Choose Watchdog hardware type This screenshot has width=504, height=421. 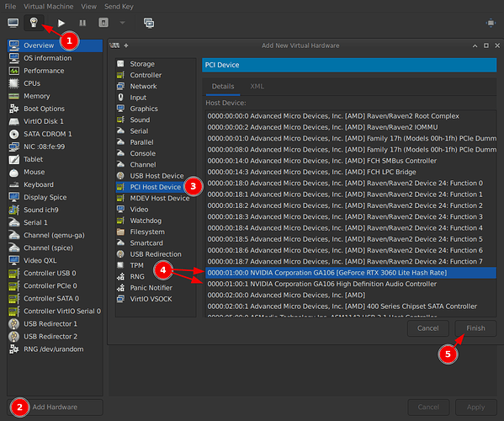coord(156,221)
